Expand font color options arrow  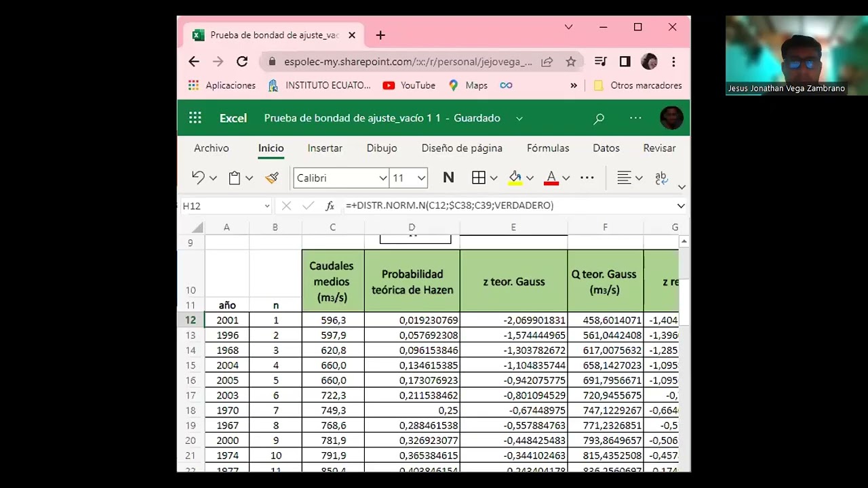click(x=566, y=178)
